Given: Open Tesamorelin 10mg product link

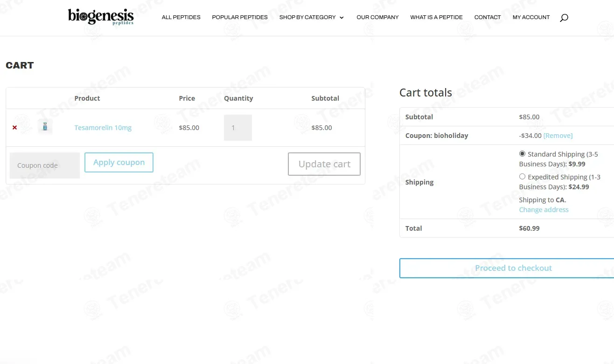Looking at the screenshot, I should tap(103, 128).
